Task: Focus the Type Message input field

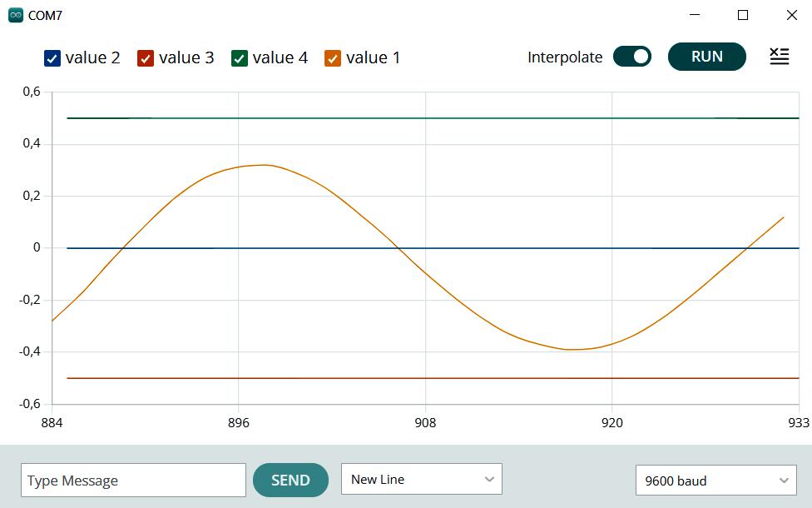Action: point(133,481)
